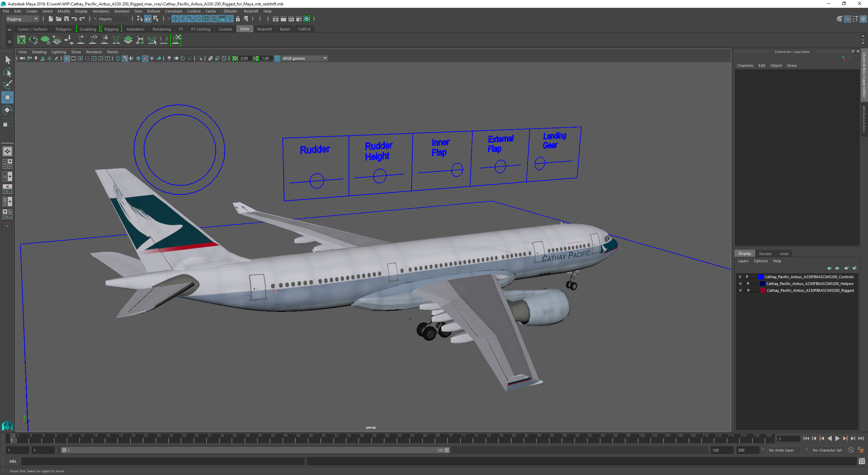Image resolution: width=868 pixels, height=475 pixels.
Task: Click the play forwards button
Action: 837,439
